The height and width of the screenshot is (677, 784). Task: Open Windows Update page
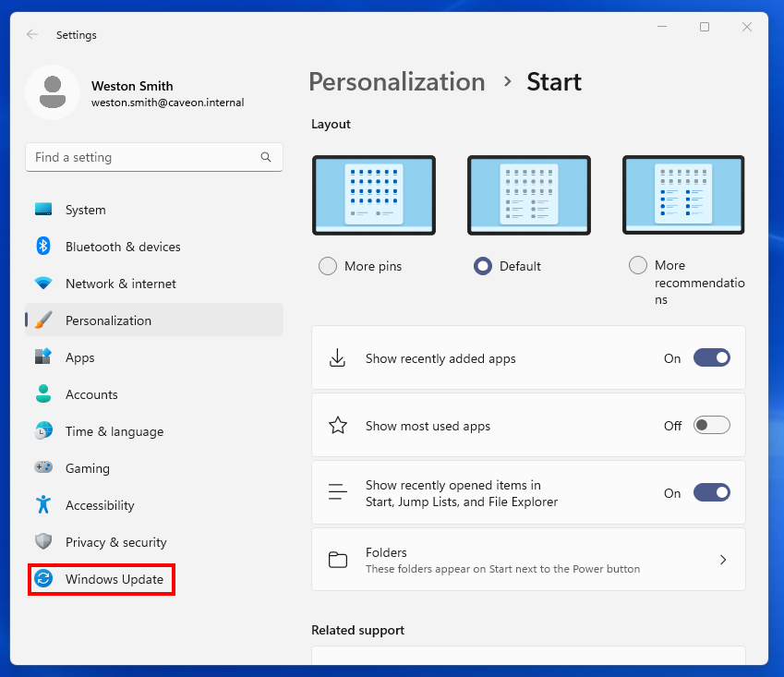154,579
